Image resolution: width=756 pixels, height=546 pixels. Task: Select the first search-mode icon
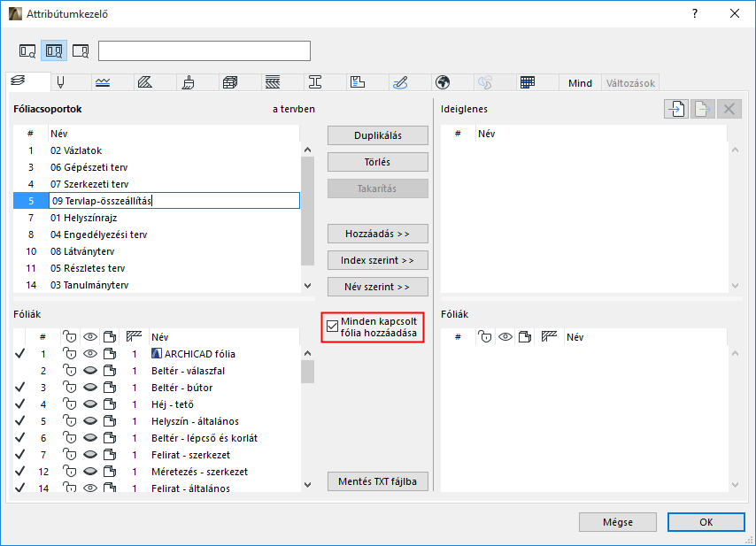point(27,50)
